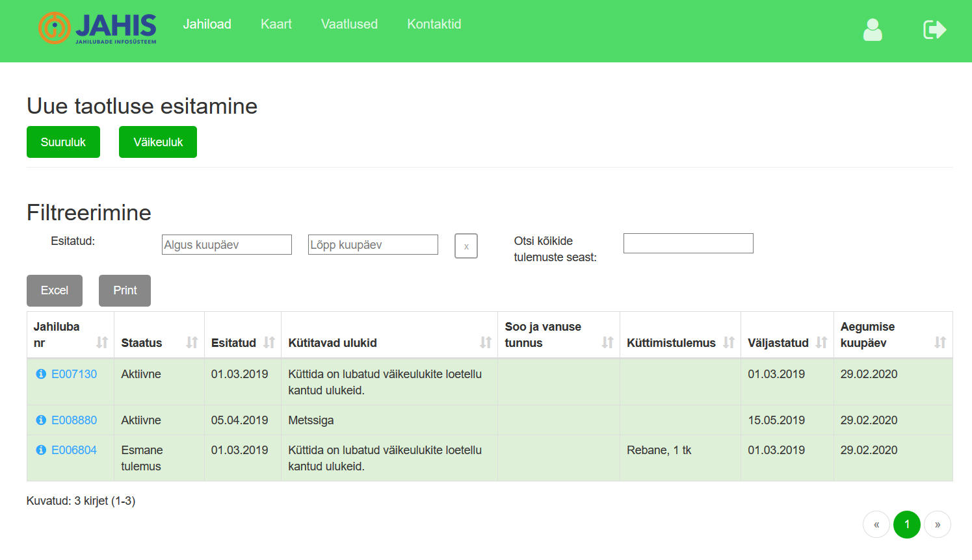The height and width of the screenshot is (560, 972).
Task: Open info icon for permit E007130
Action: click(x=41, y=374)
